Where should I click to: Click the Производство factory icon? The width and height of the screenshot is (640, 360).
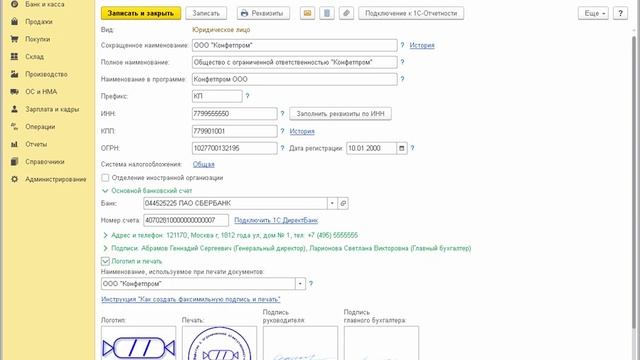tap(14, 74)
